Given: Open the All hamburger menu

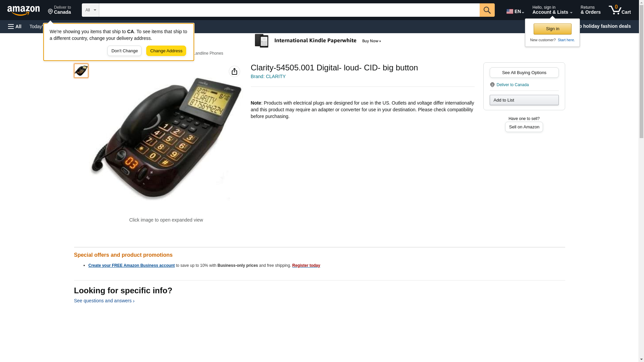Looking at the screenshot, I should tap(15, 26).
